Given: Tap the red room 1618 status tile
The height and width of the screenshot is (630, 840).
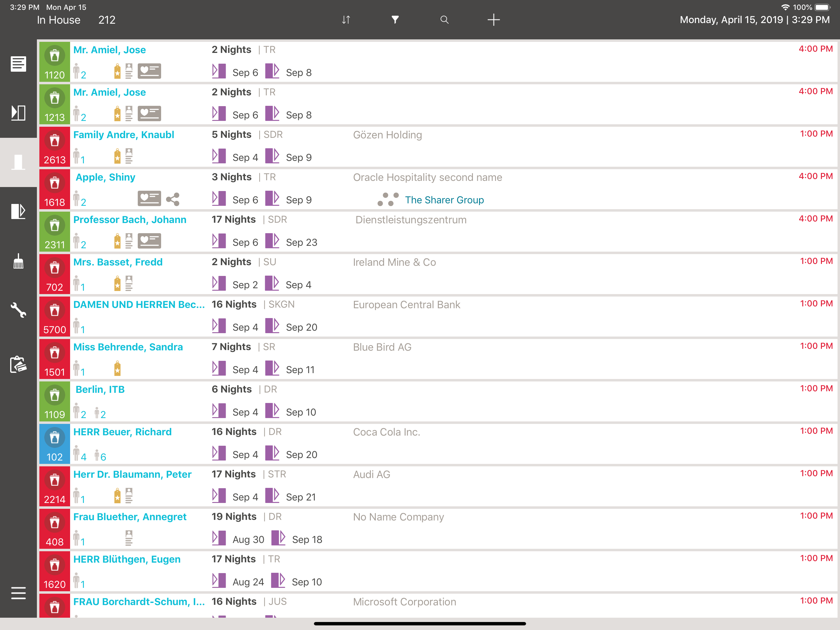Looking at the screenshot, I should click(55, 189).
